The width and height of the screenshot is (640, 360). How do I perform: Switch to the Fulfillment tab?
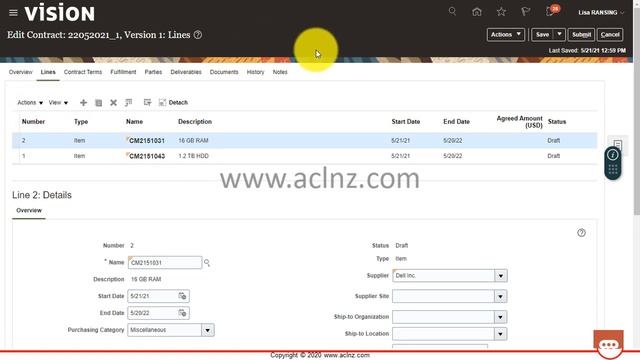(123, 72)
